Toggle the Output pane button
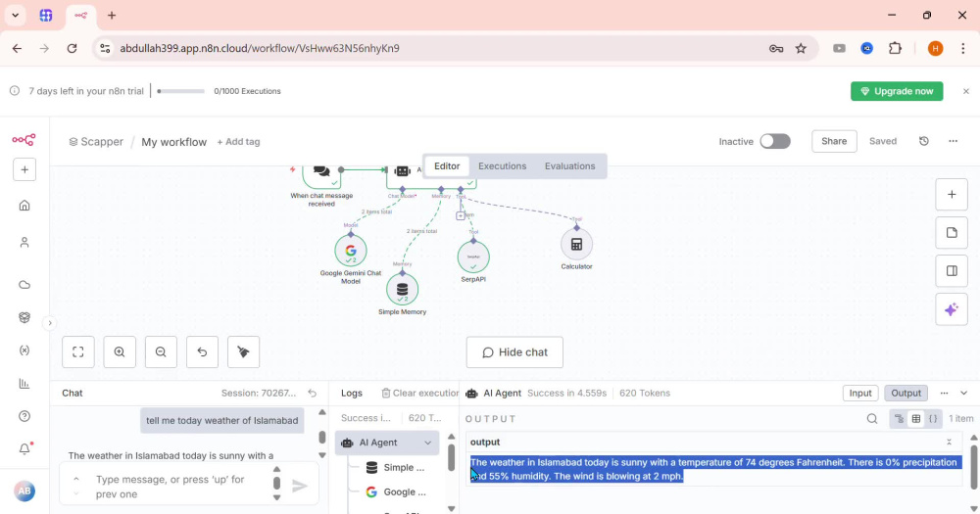This screenshot has width=980, height=514. click(x=906, y=393)
